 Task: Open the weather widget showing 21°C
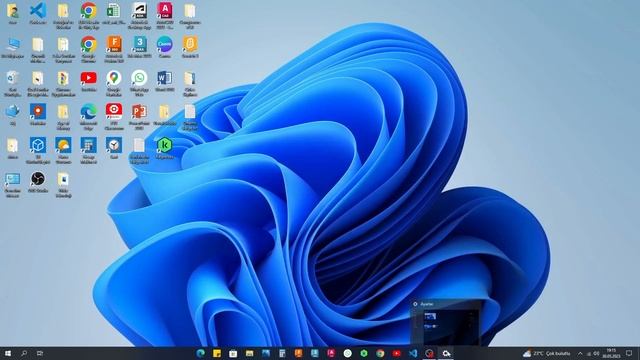546,353
